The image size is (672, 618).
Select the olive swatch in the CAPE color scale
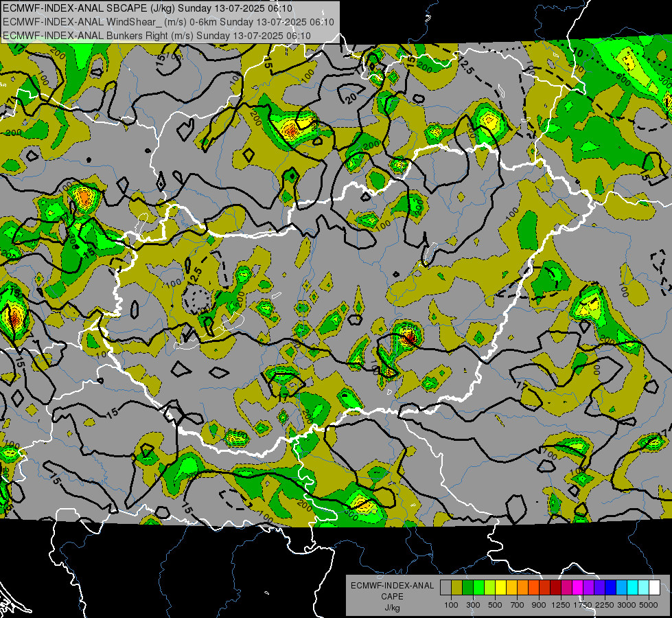[x=457, y=588]
